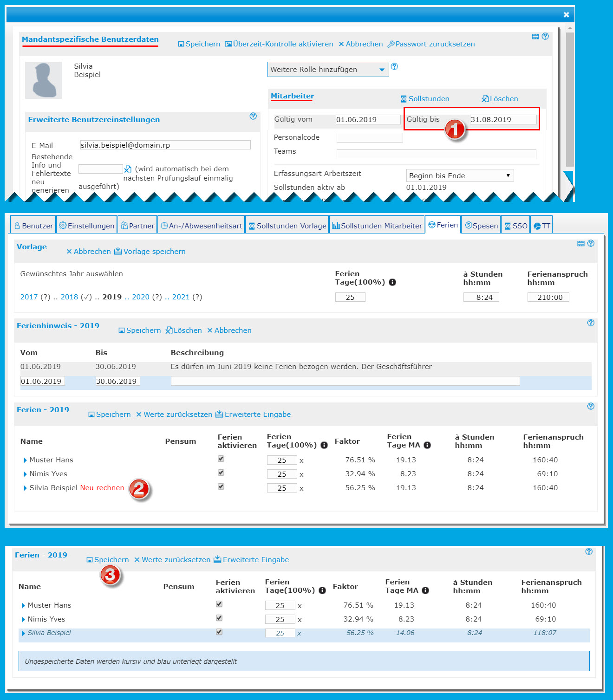613x700 pixels.
Task: Click info icon by Ferien Tage MA, middle table
Action: point(427,445)
